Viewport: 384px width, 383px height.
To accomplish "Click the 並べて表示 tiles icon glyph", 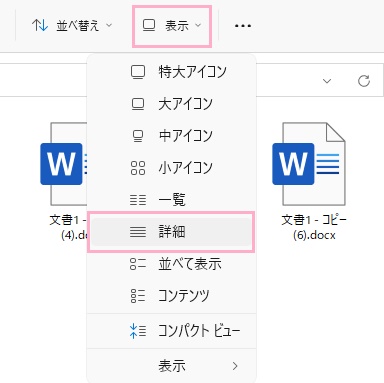I will [138, 264].
